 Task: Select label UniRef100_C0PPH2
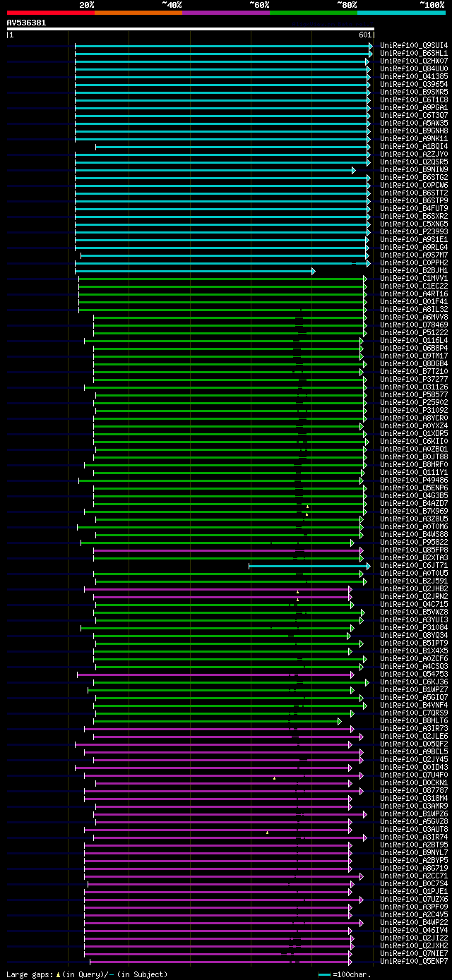pos(414,262)
